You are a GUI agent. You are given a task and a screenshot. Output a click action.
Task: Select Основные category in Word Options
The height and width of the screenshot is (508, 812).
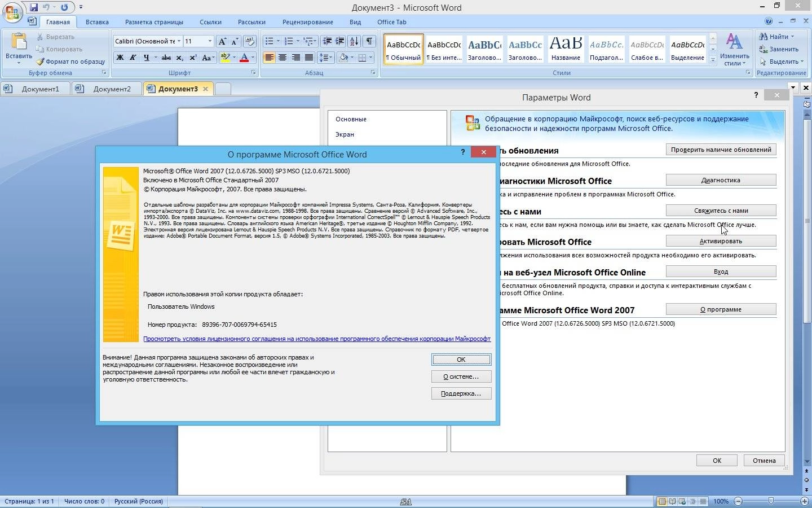pos(351,119)
